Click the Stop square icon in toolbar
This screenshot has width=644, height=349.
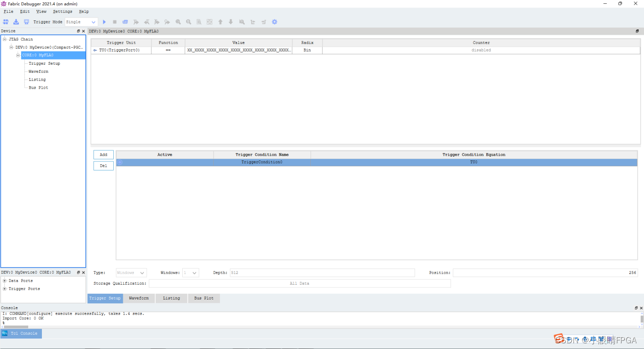pos(115,22)
